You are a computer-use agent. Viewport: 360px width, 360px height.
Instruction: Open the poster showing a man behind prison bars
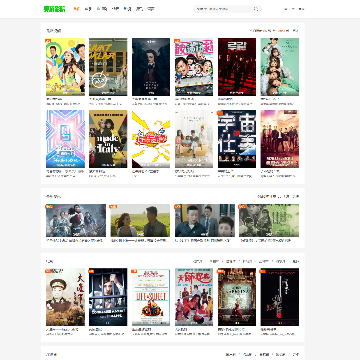pos(108,297)
